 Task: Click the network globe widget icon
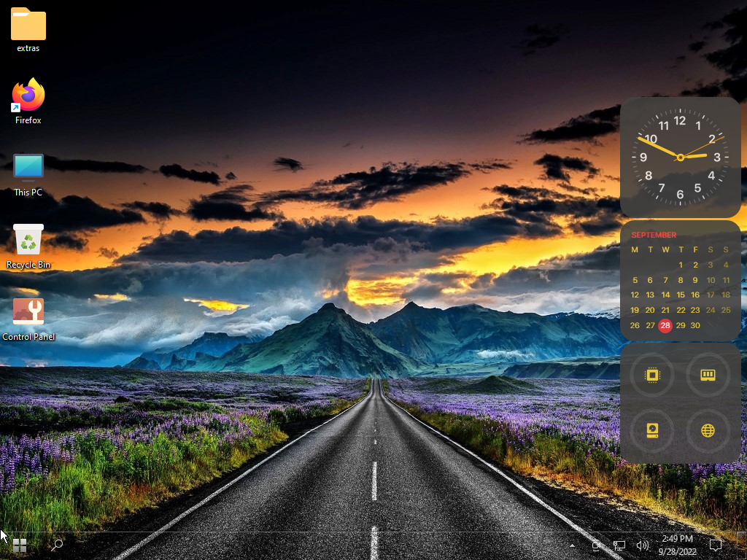tap(708, 430)
